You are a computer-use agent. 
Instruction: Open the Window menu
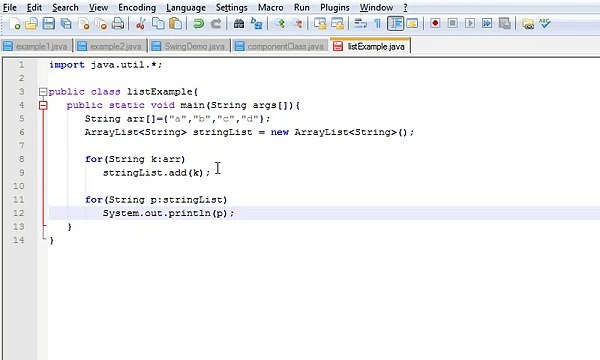pyautogui.click(x=376, y=7)
